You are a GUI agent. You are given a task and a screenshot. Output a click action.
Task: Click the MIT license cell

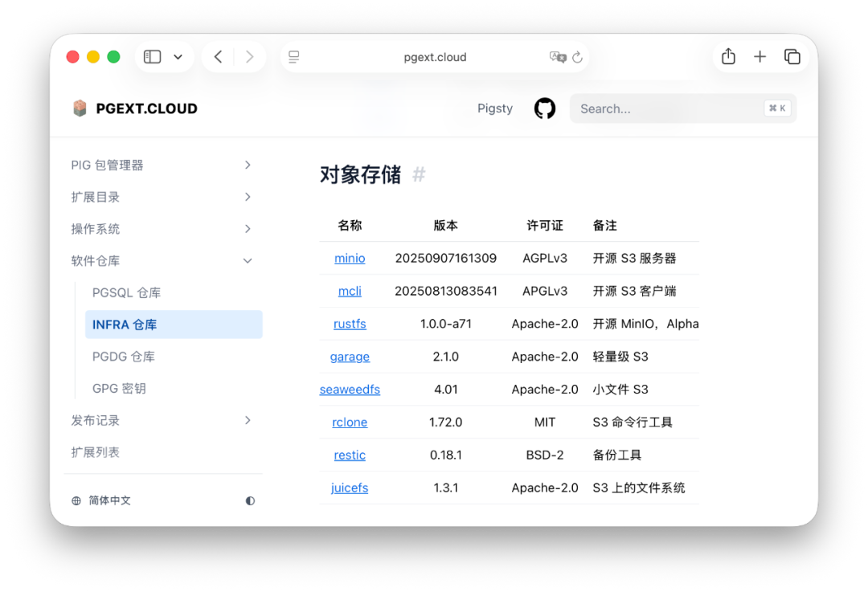[545, 423]
